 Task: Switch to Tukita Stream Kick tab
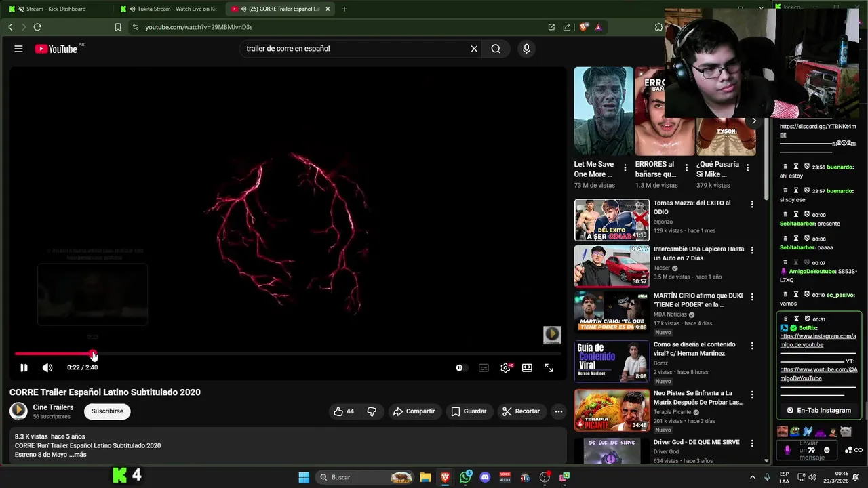[x=170, y=9]
